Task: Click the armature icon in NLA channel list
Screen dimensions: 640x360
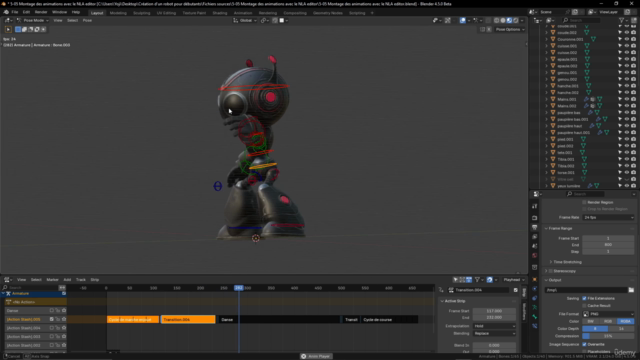Action: tap(8, 293)
